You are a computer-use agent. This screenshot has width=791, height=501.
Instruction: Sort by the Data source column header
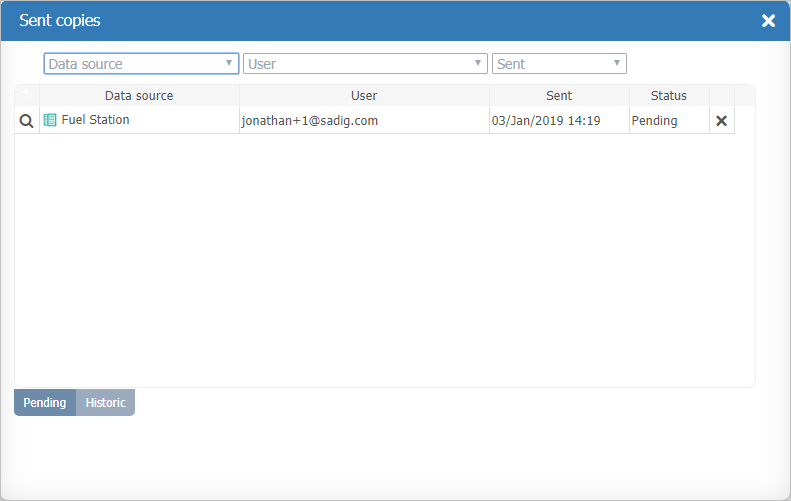[139, 96]
